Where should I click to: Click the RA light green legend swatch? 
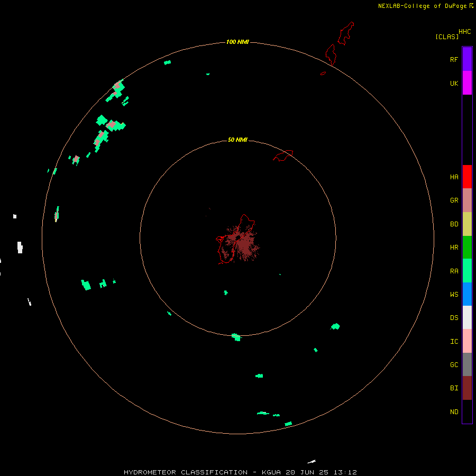point(467,271)
